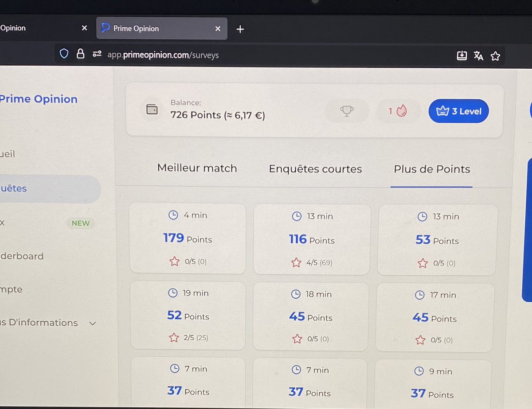This screenshot has height=409, width=532.
Task: Click the clock icon beside 9 min
Action: [x=418, y=372]
